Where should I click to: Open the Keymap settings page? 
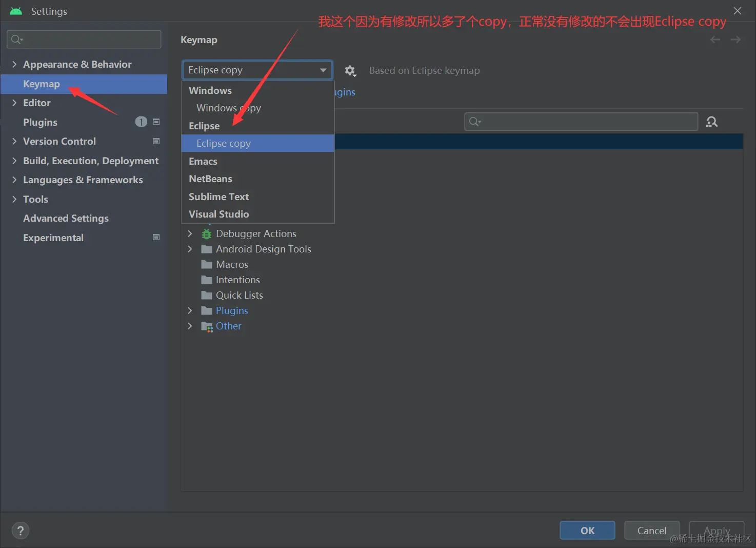tap(84, 84)
